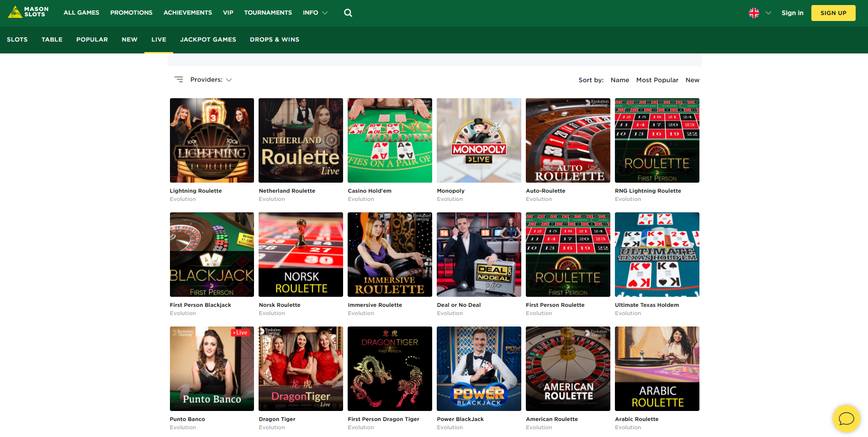Sort games by New

click(x=693, y=80)
